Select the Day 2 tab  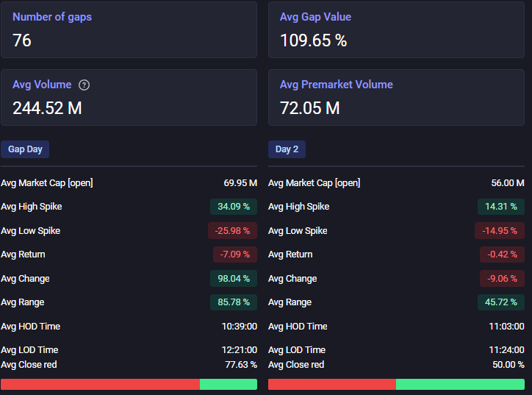click(x=287, y=149)
